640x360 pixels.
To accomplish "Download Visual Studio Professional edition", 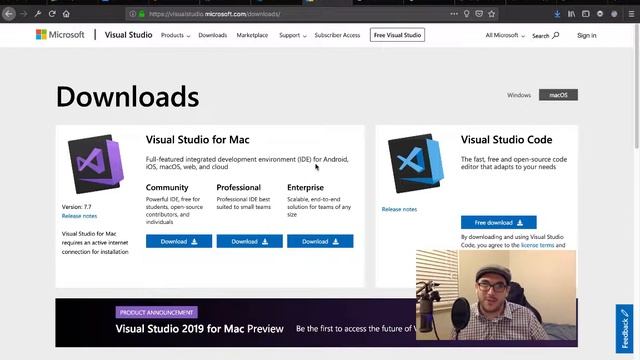I will pyautogui.click(x=249, y=241).
